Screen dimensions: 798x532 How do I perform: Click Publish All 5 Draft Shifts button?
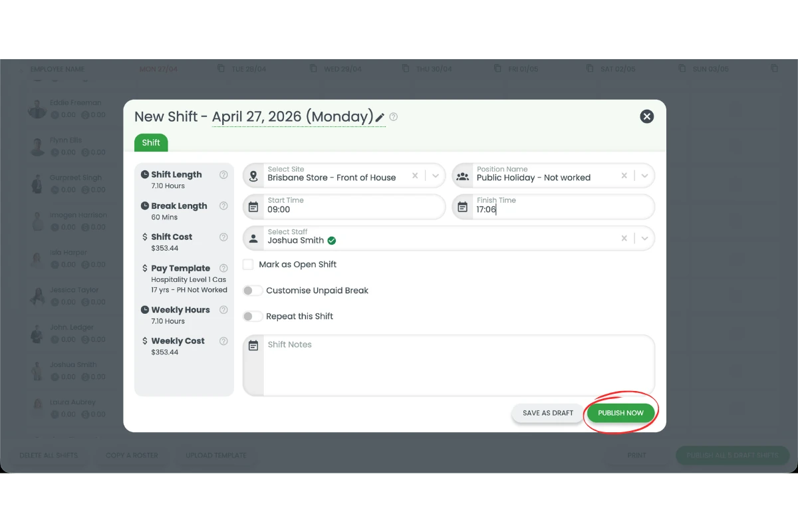tap(732, 456)
